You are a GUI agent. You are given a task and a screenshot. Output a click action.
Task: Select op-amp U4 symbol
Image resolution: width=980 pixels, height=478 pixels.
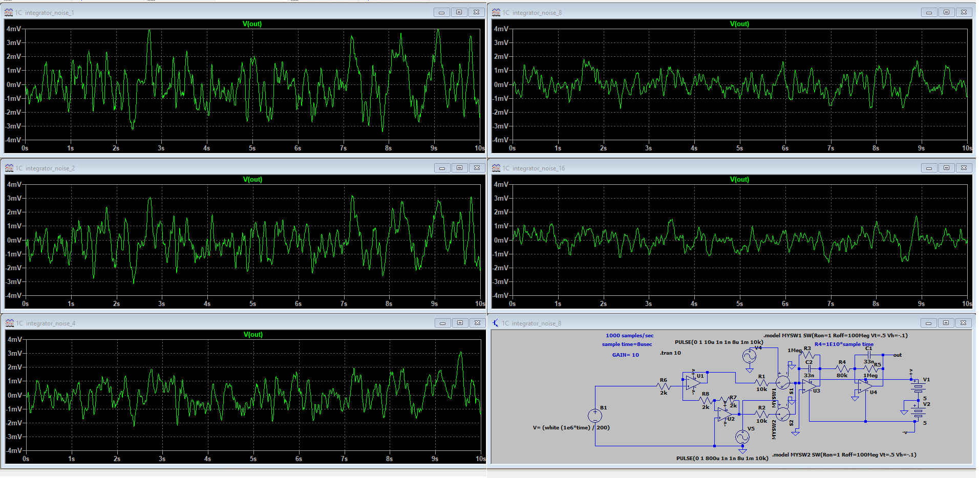[x=865, y=387]
